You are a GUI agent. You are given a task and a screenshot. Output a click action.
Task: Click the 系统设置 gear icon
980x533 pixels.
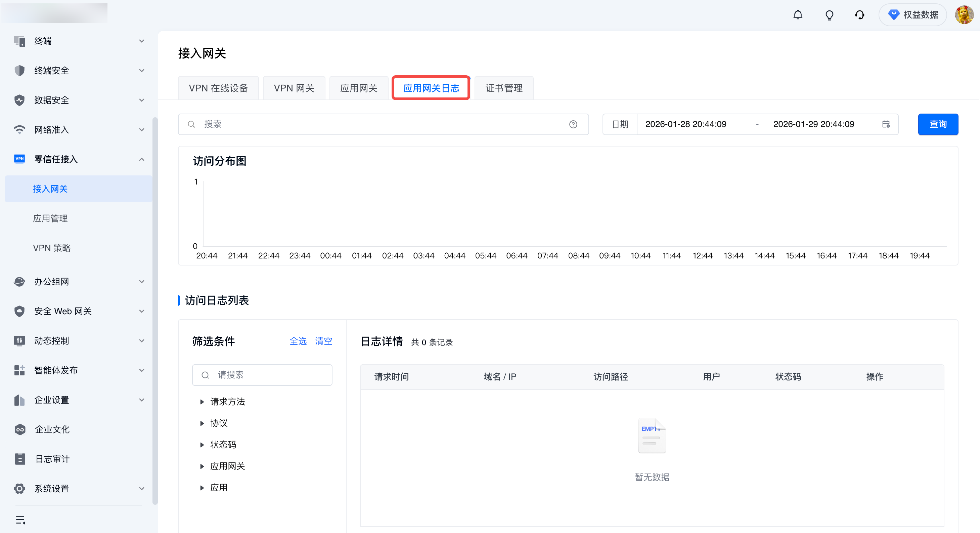(x=19, y=488)
